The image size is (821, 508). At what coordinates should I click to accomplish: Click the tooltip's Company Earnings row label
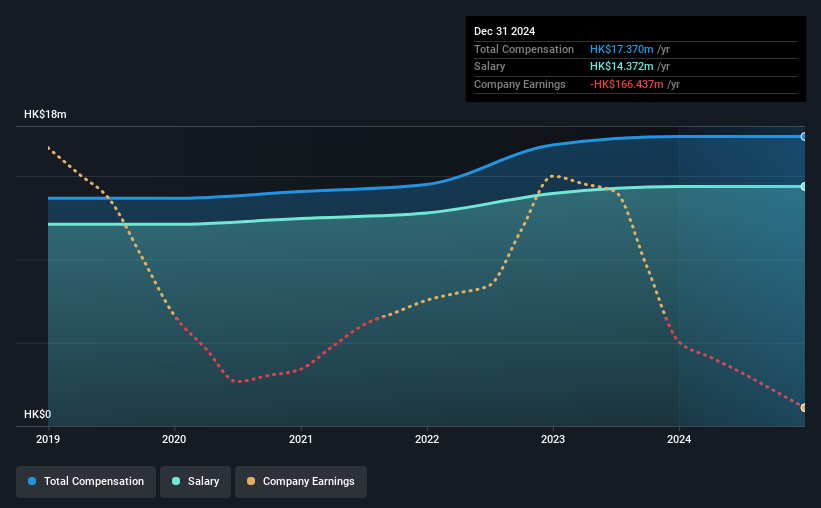pos(519,84)
